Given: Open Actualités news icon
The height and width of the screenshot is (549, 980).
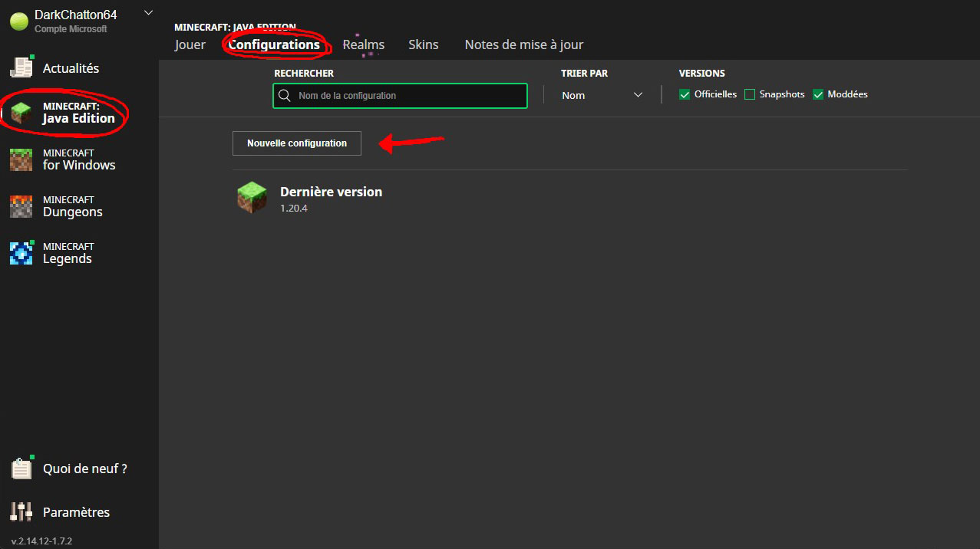Looking at the screenshot, I should point(21,67).
